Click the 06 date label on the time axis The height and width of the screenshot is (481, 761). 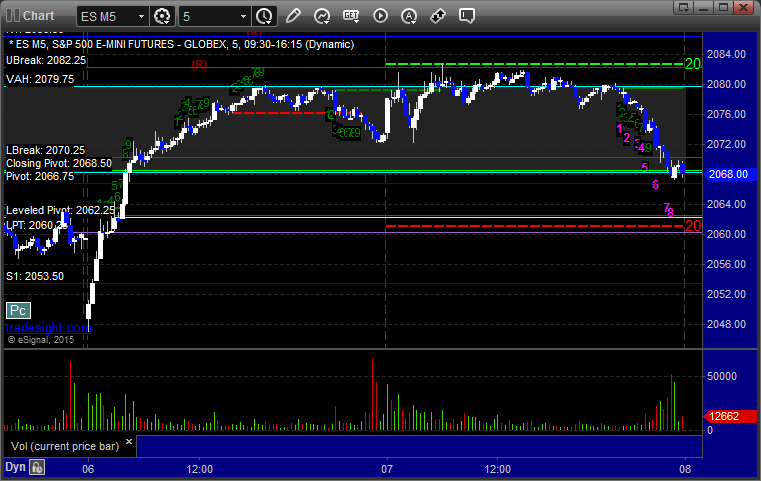[x=88, y=469]
